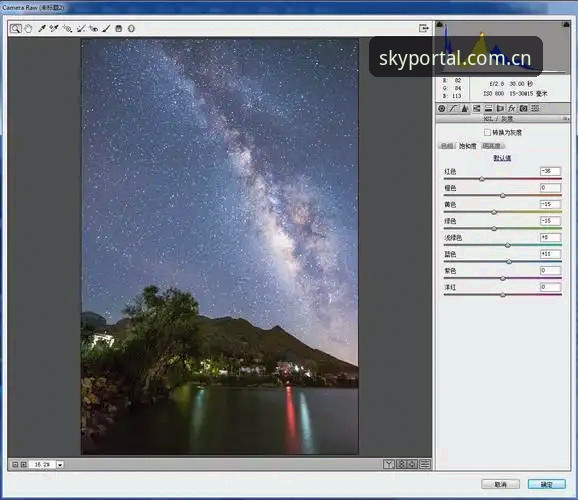Open the Presets panel icon

535,108
